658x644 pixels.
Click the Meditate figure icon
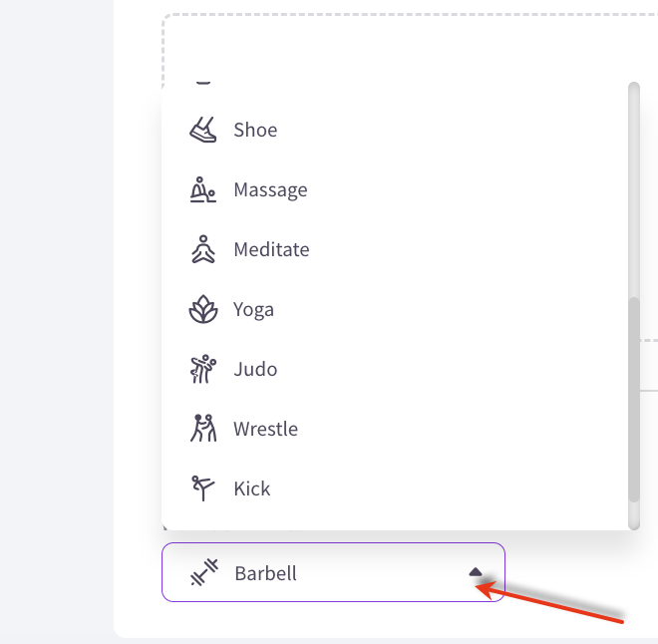[x=203, y=249]
